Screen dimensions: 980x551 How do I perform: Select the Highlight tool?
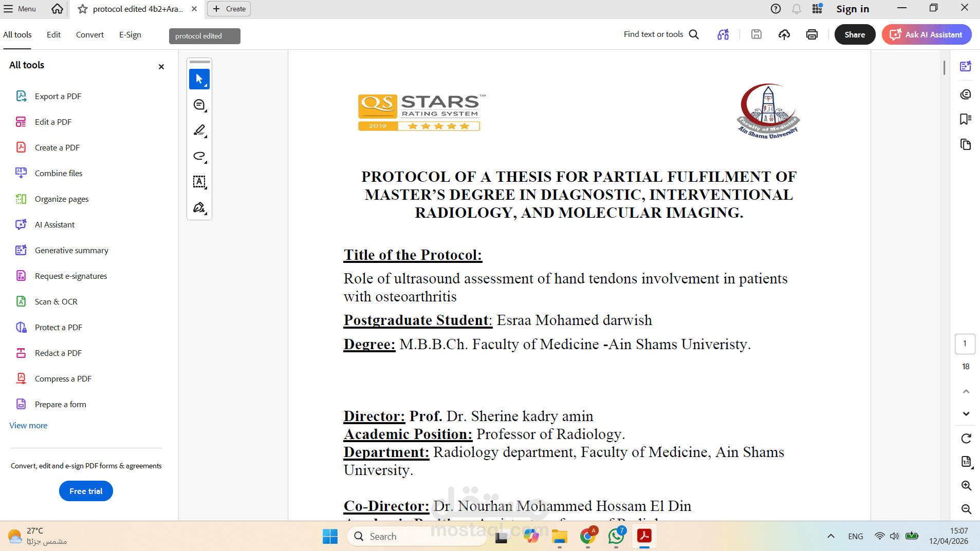pyautogui.click(x=199, y=130)
